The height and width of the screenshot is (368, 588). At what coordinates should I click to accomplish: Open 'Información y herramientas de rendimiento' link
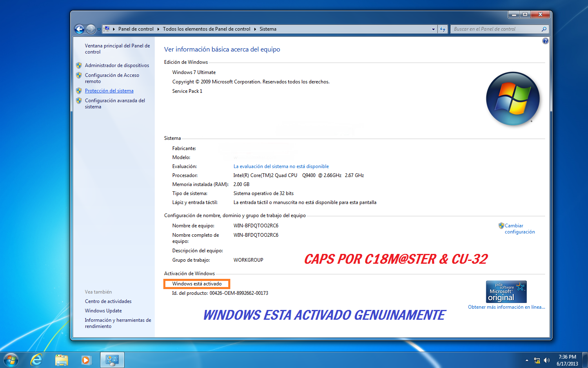118,323
